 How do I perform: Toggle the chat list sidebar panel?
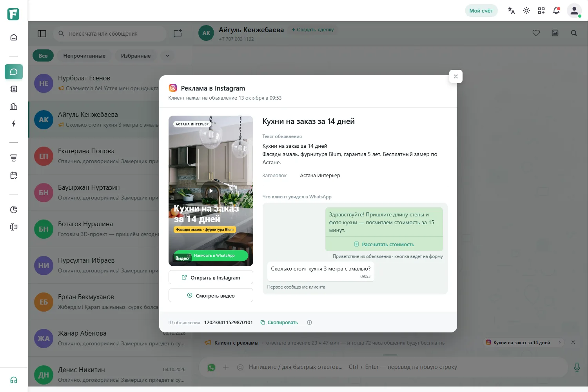pyautogui.click(x=42, y=34)
